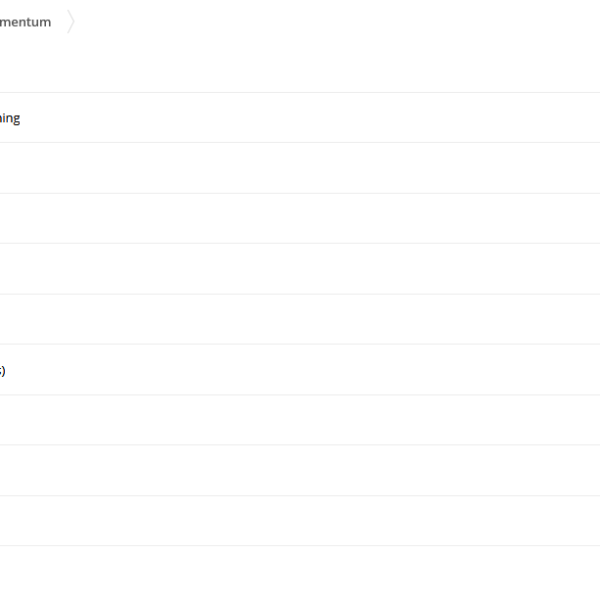Image resolution: width=600 pixels, height=600 pixels.
Task: Open the 'mentum' breadcrumb link
Action: click(x=25, y=22)
